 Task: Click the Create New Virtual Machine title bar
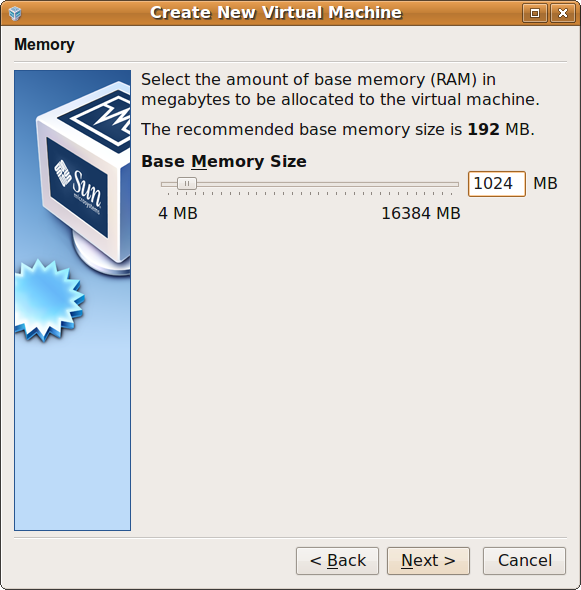(276, 12)
